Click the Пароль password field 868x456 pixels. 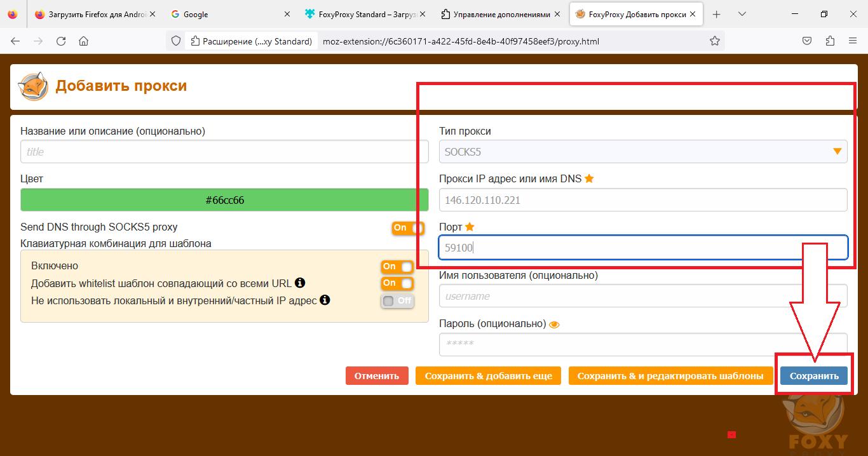pyautogui.click(x=643, y=344)
